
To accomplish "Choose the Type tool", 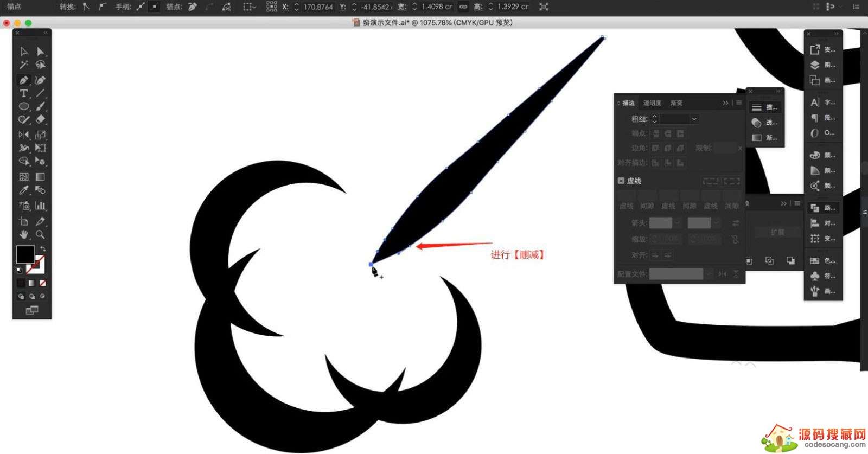I will [x=23, y=93].
